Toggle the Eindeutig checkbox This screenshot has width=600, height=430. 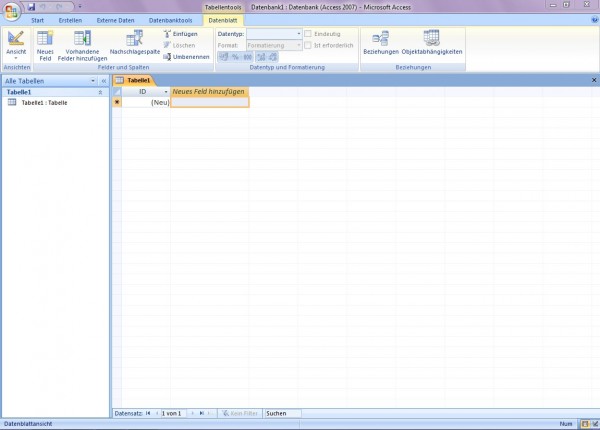coord(308,34)
